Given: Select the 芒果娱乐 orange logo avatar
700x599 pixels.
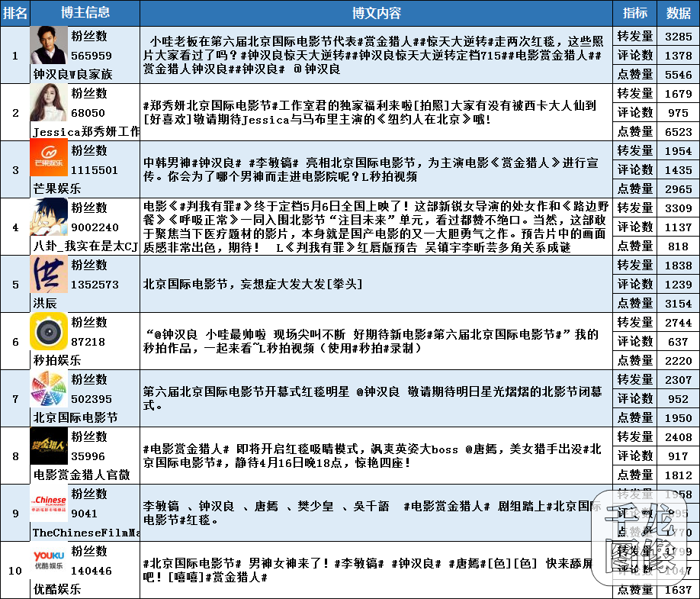Looking at the screenshot, I should [49, 157].
